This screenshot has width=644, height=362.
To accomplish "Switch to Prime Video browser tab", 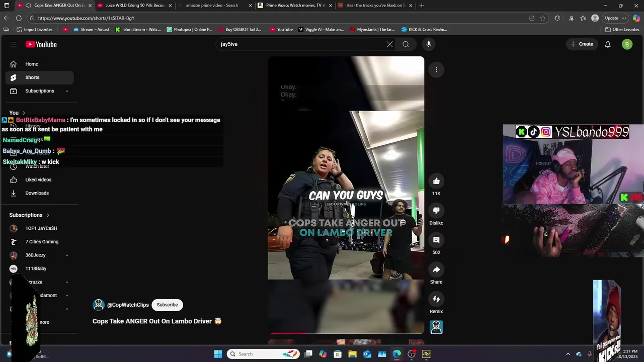I will click(x=295, y=6).
